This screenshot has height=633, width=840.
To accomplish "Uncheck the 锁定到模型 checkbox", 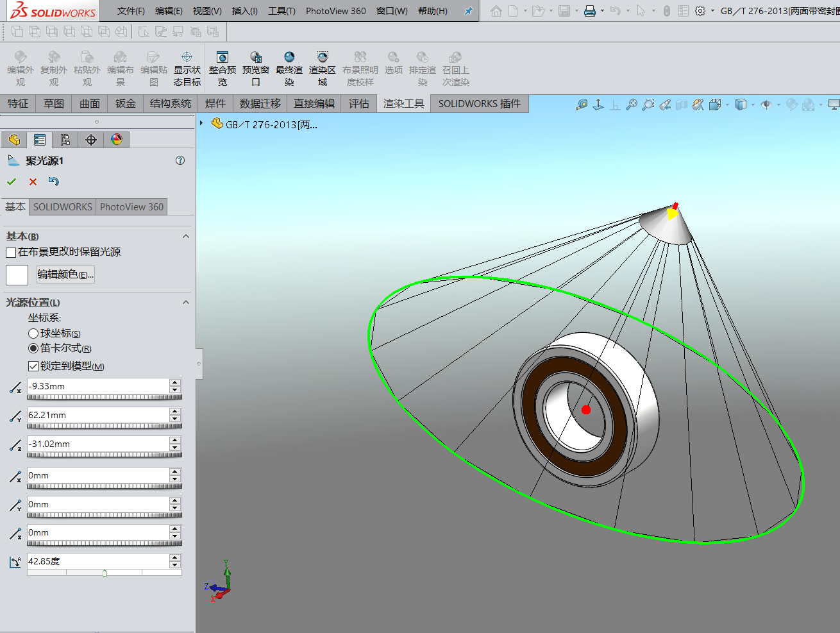I will (x=33, y=366).
